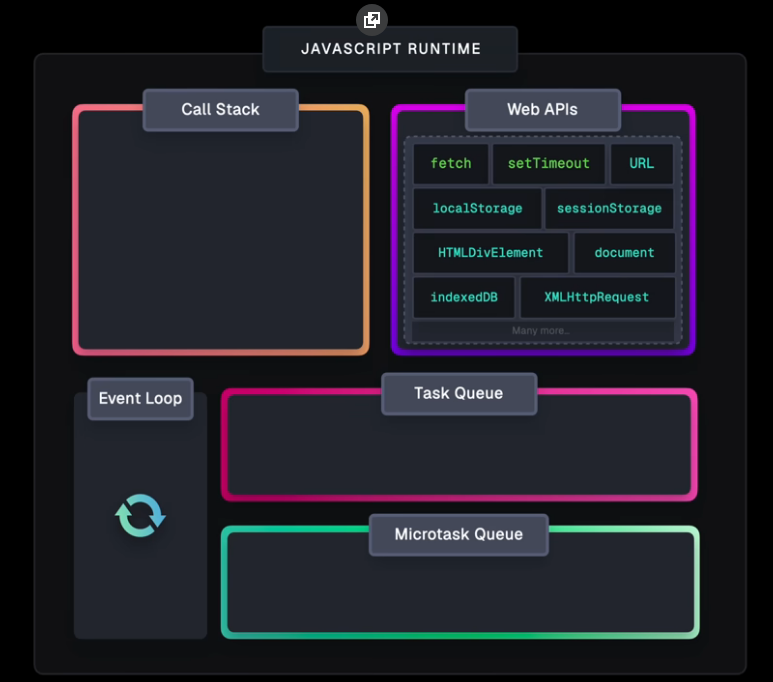773x682 pixels.
Task: Click the Call Stack label
Action: point(220,110)
